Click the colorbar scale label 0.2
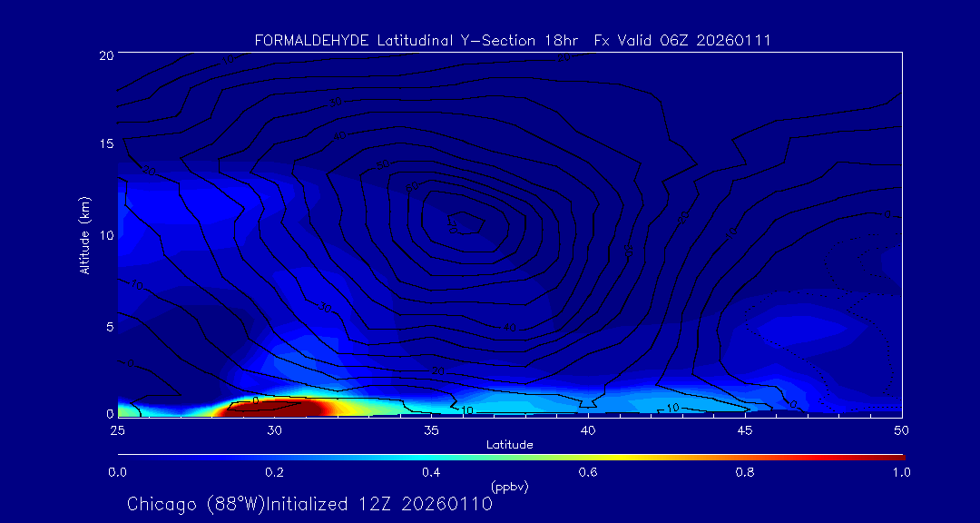The width and height of the screenshot is (980, 523). point(274,473)
